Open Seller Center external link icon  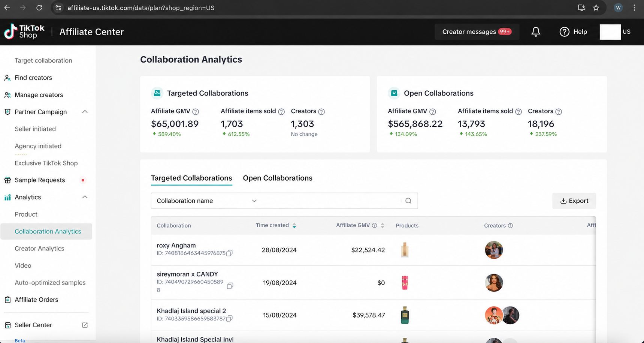[85, 325]
